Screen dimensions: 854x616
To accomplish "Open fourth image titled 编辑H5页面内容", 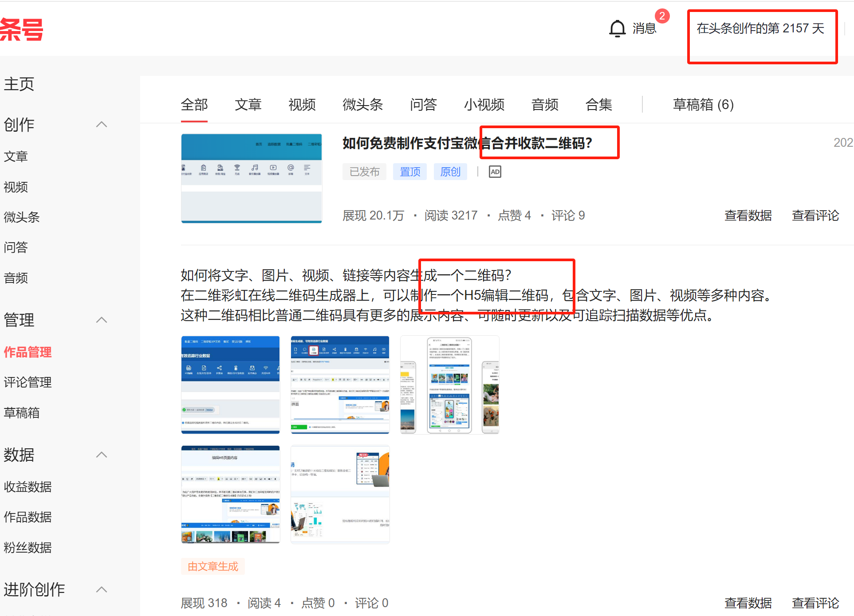I will pos(231,494).
